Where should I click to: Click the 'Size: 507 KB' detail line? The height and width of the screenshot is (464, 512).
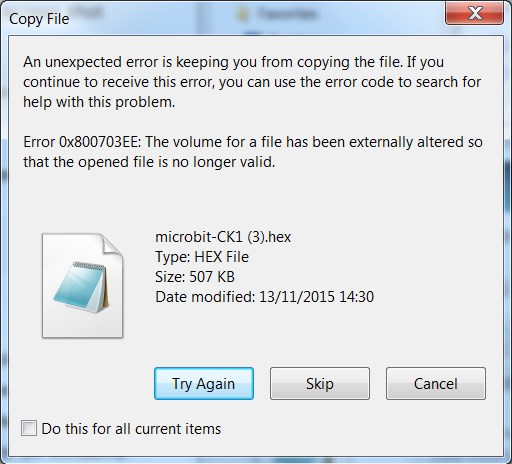click(x=195, y=277)
